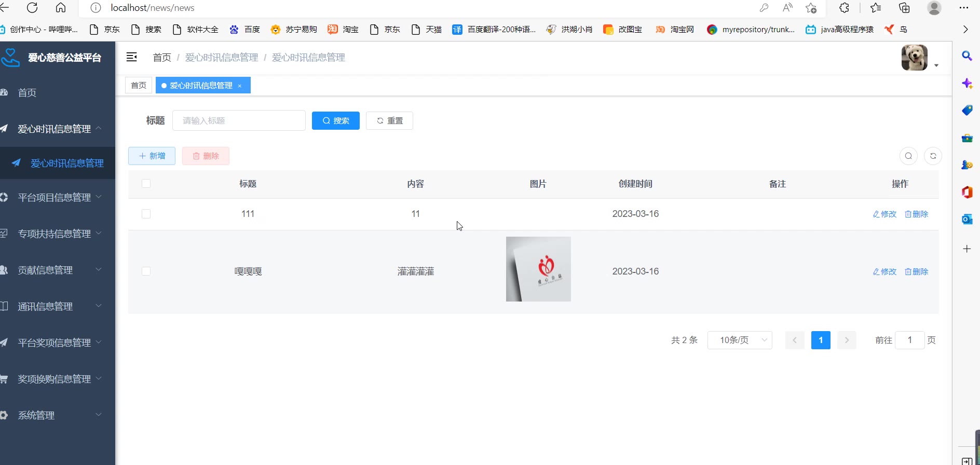
Task: Click 搜索 search button
Action: pyautogui.click(x=335, y=120)
